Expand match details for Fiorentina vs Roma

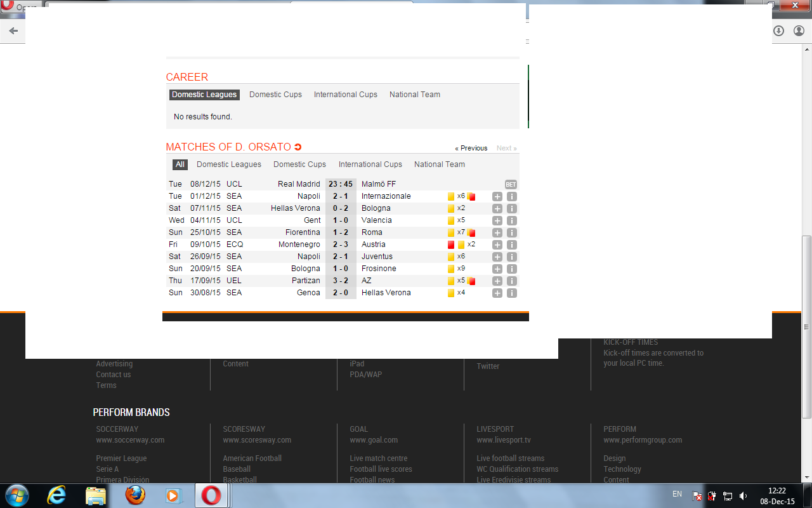point(497,233)
